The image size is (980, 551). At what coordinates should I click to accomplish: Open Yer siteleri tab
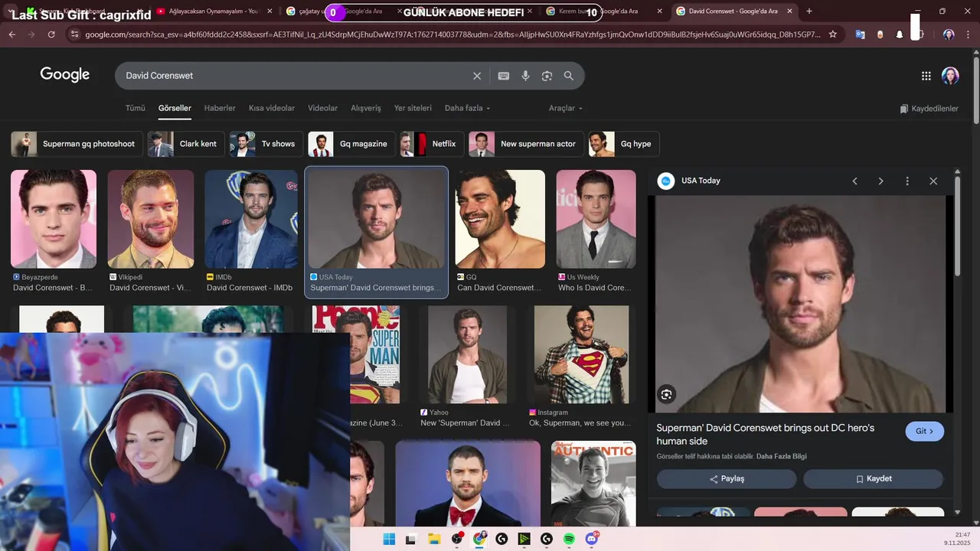click(413, 108)
